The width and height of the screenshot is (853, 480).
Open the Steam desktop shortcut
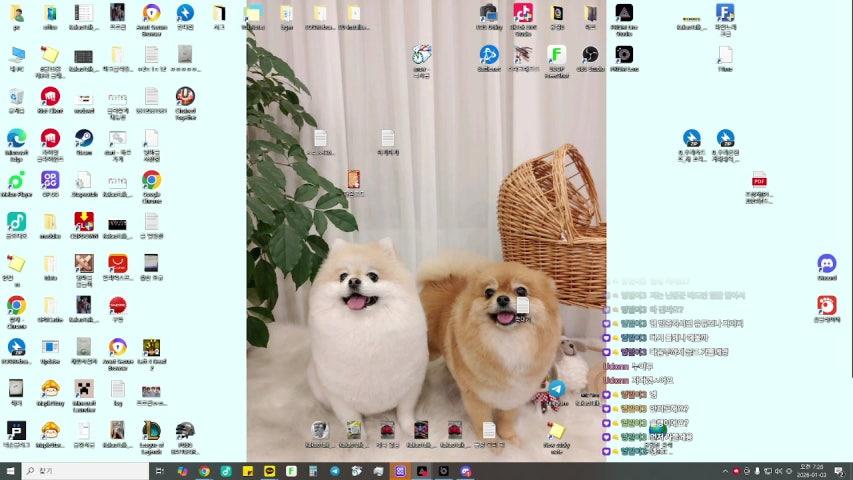[x=84, y=138]
